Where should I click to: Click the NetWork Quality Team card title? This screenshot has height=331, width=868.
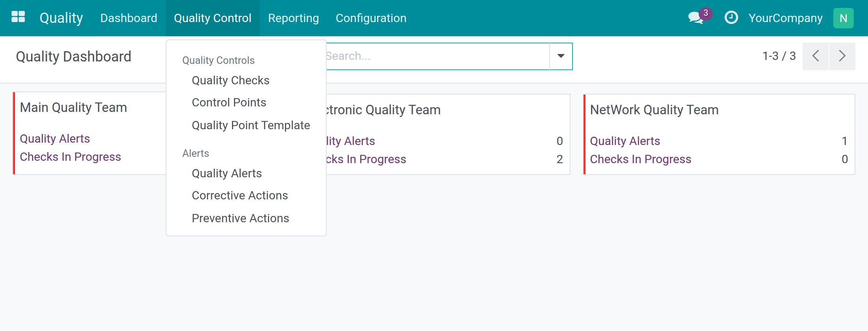coord(654,110)
